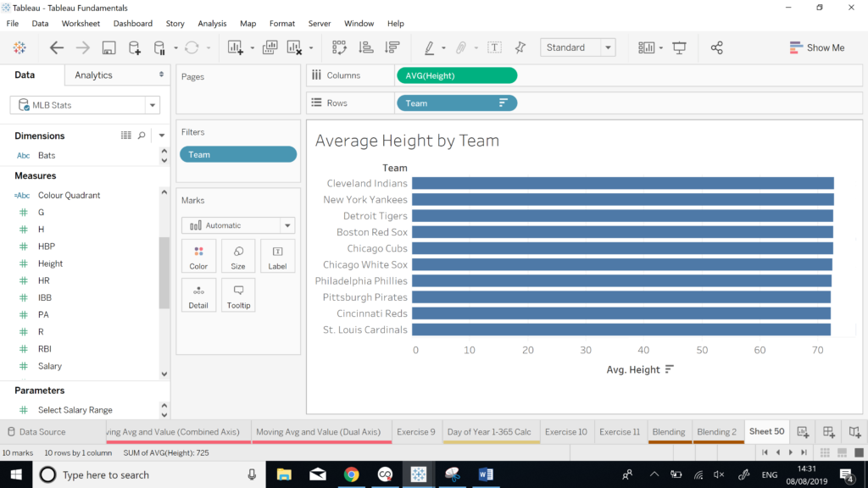
Task: Open the Analysis menu
Action: pyautogui.click(x=212, y=24)
